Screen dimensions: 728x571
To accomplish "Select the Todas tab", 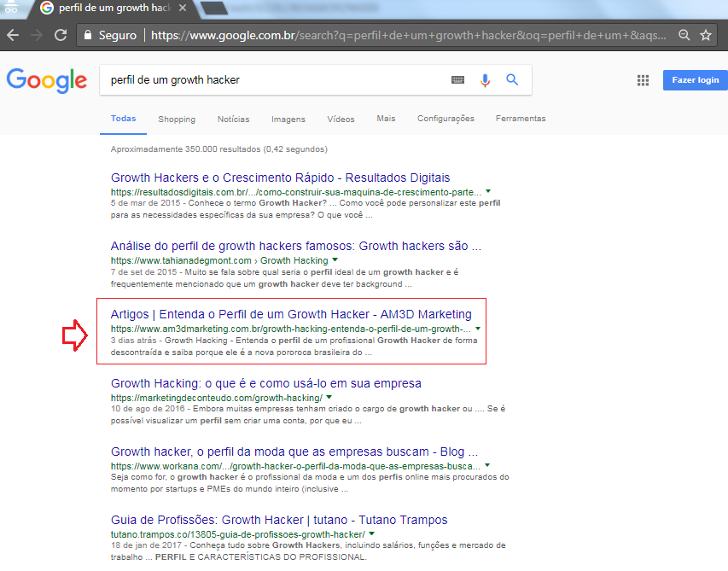I will click(x=123, y=119).
